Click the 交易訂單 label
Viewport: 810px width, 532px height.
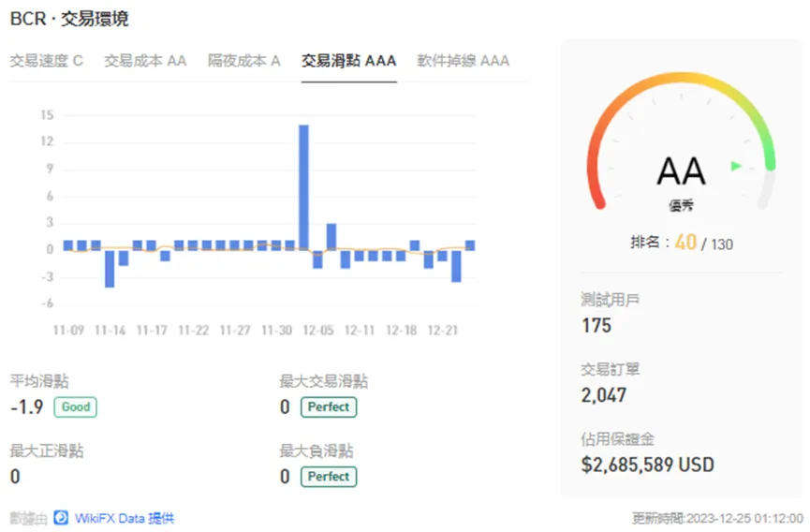click(x=611, y=369)
